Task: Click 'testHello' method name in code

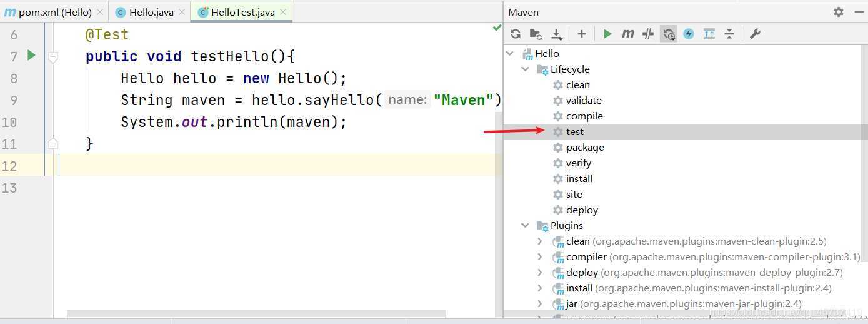Action: 230,56
